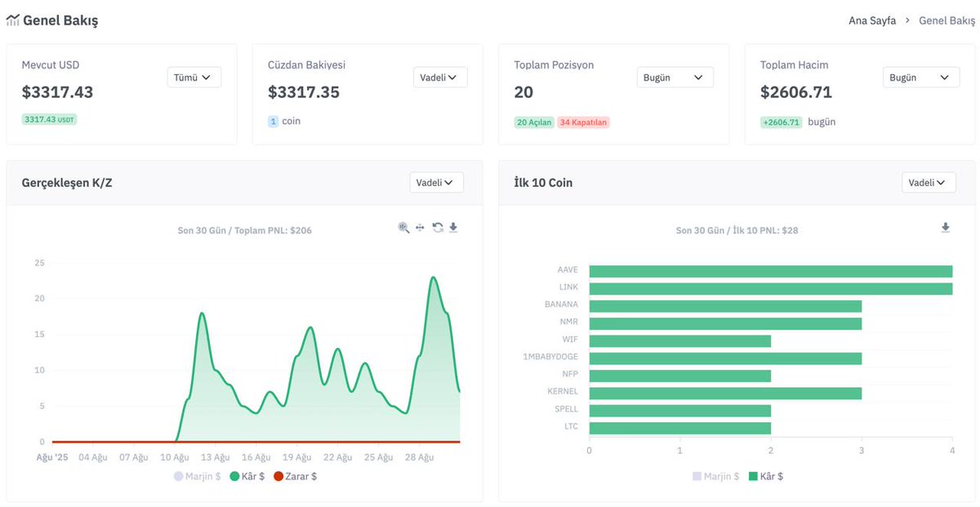Click the Gerçekleşen K/Z panel title
980x507 pixels.
click(x=67, y=183)
